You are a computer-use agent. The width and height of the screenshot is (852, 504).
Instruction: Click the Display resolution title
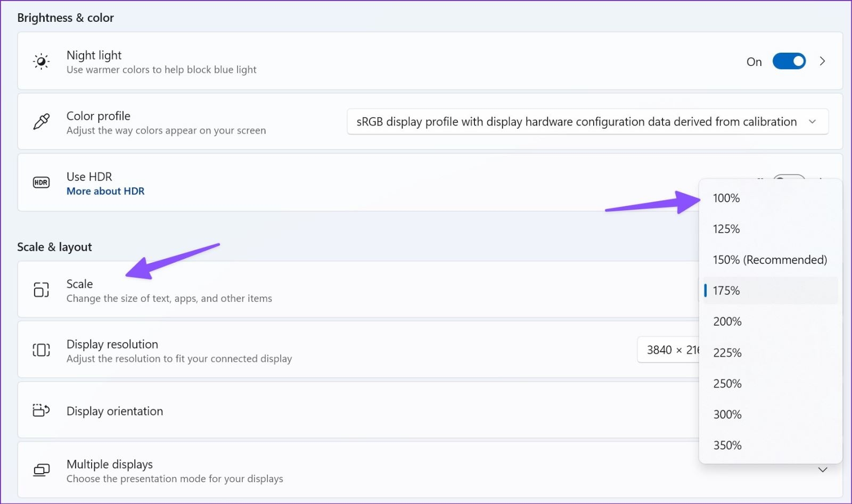coord(112,344)
